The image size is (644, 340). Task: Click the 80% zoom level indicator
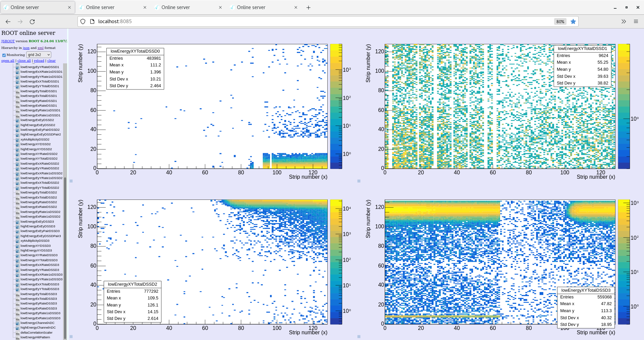coord(560,21)
